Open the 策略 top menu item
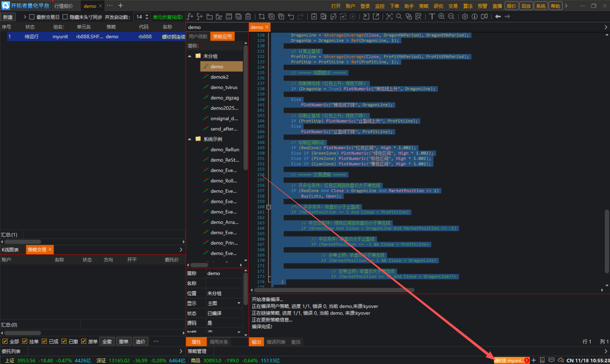Screen dimensions: 610x364 tap(424, 6)
